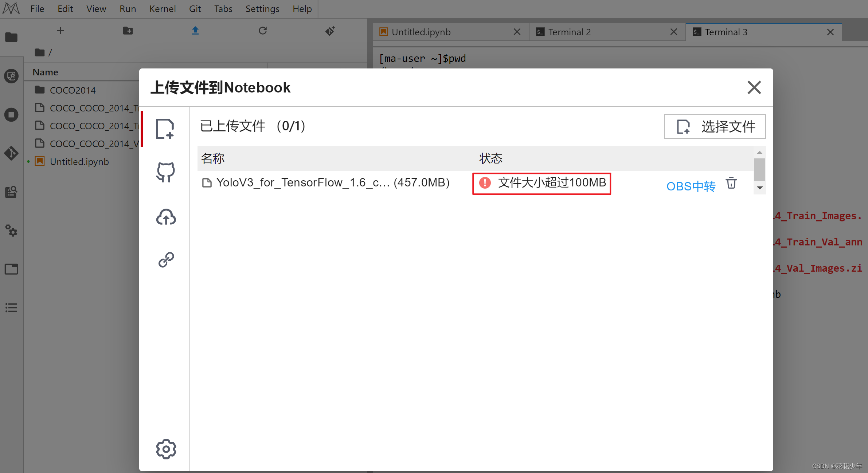The height and width of the screenshot is (473, 868).
Task: Open the table of contents panel
Action: click(x=11, y=308)
